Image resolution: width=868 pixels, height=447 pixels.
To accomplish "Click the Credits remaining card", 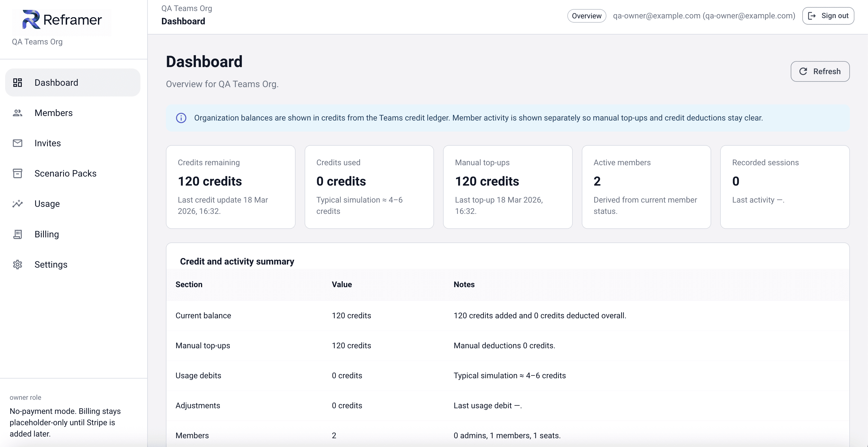I will tap(230, 187).
